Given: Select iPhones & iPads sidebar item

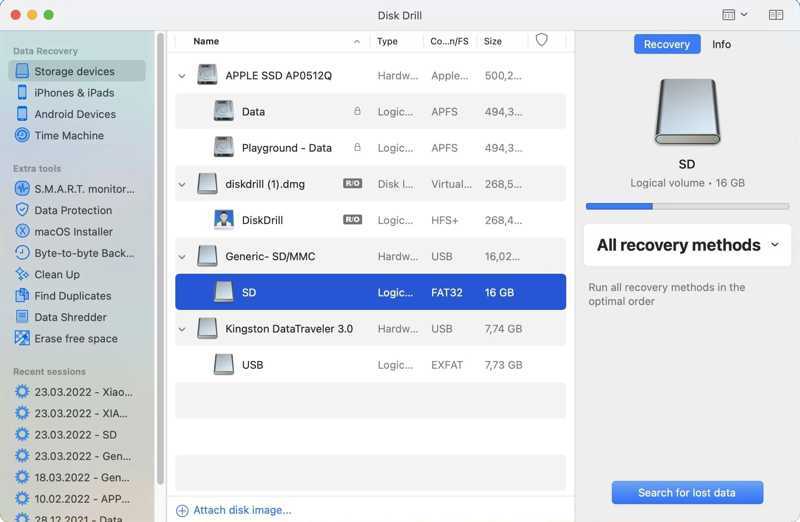Looking at the screenshot, I should (x=74, y=93).
